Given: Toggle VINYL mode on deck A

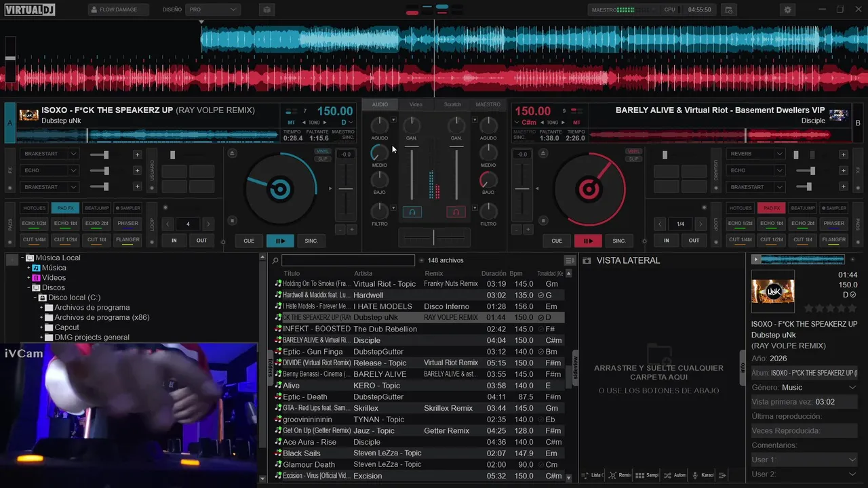Looking at the screenshot, I should pyautogui.click(x=323, y=151).
